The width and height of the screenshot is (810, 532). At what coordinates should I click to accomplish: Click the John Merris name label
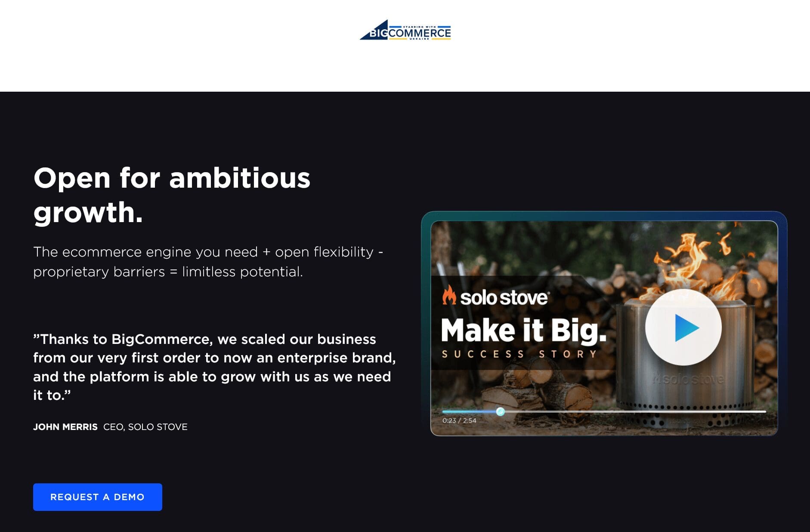(x=65, y=427)
